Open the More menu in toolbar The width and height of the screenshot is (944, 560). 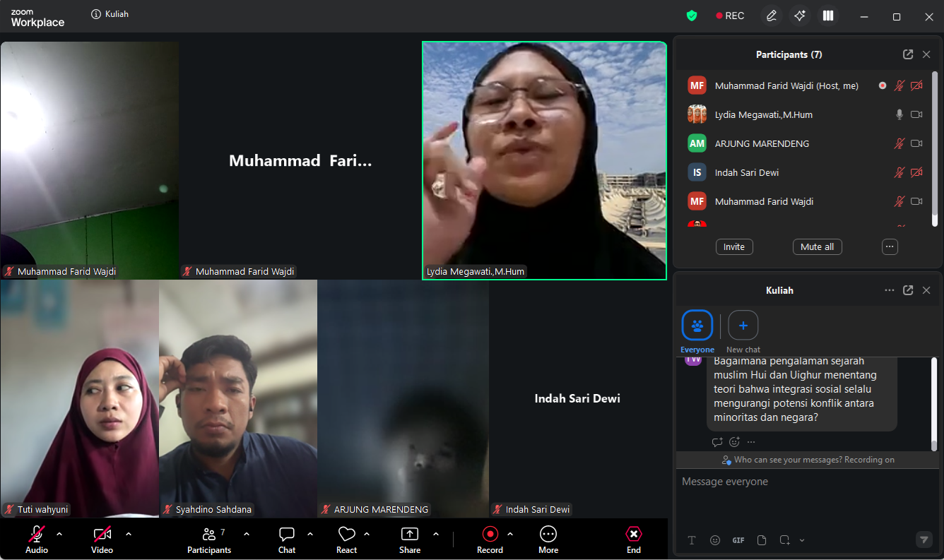[548, 540]
